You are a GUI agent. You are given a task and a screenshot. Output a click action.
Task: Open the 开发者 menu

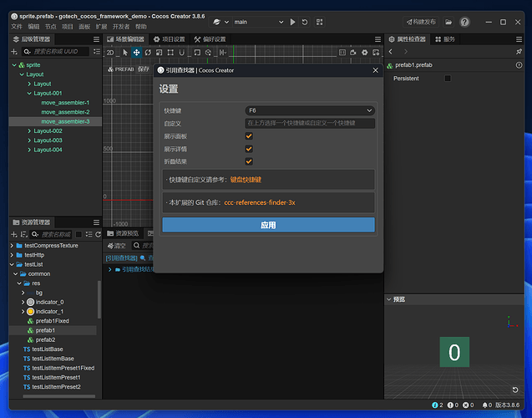121,27
